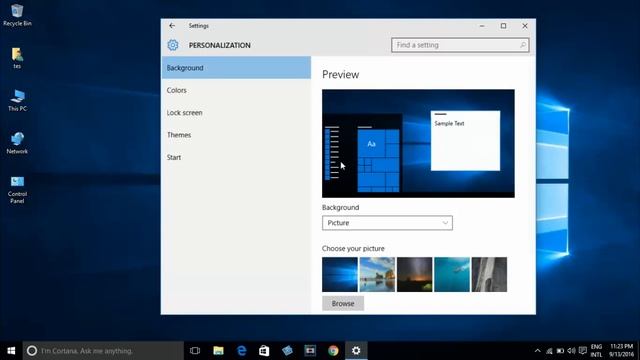
Task: Select the tes folder on desktop
Action: (x=17, y=58)
